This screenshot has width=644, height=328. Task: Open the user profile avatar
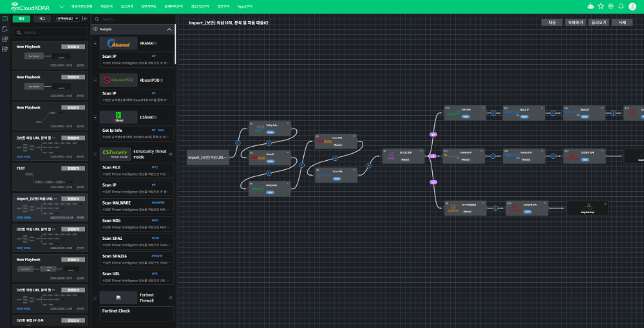632,6
